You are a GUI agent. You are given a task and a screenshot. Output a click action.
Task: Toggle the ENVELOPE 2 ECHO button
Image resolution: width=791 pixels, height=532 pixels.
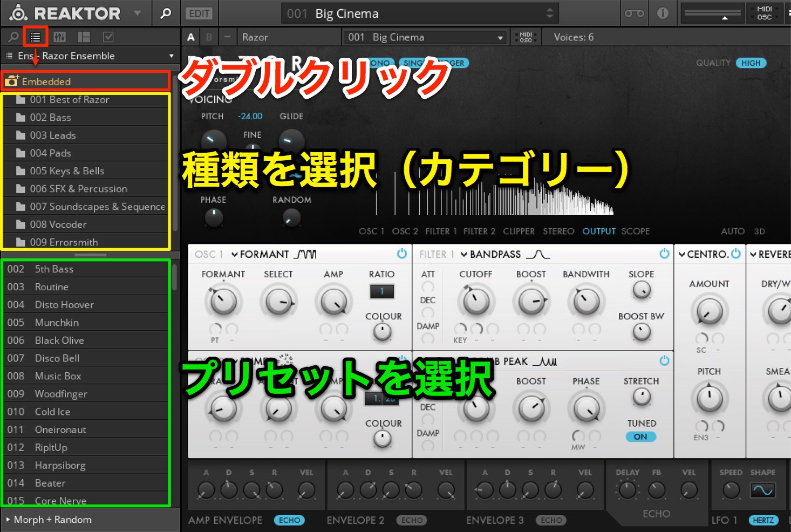click(412, 520)
